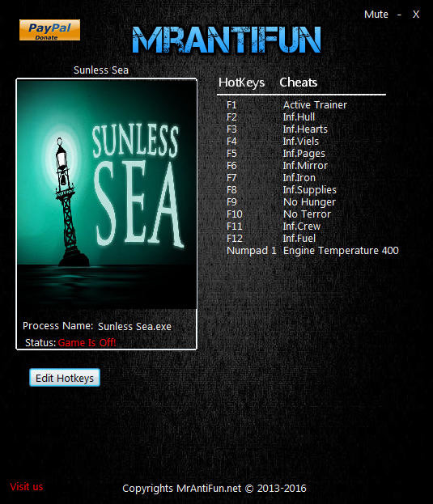Image resolution: width=433 pixels, height=504 pixels.
Task: Click the Status label
Action: 40,343
